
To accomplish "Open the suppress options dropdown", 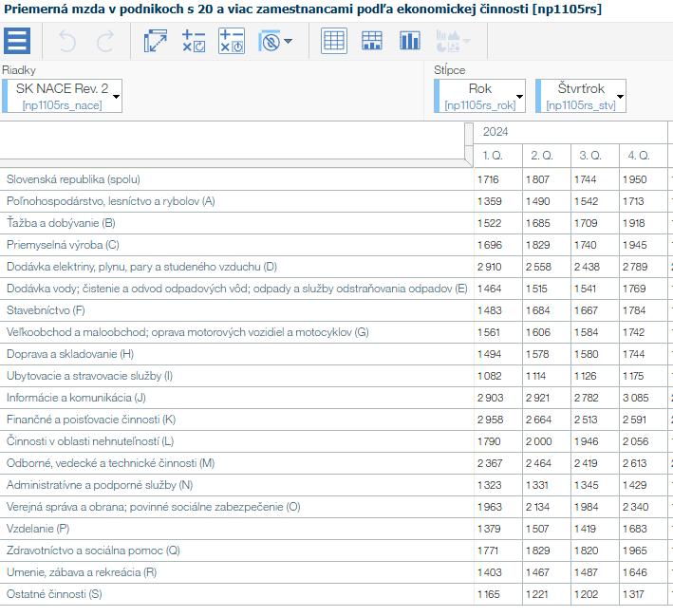I will click(x=276, y=41).
